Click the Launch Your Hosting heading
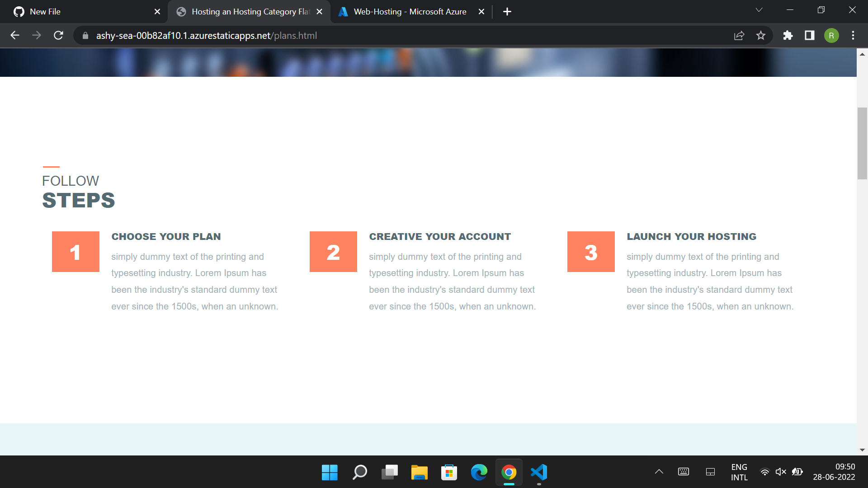The image size is (868, 488). [x=691, y=237]
